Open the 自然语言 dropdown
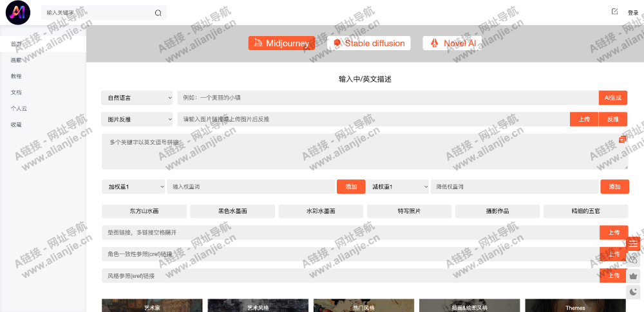Image resolution: width=644 pixels, height=312 pixels. coord(137,98)
